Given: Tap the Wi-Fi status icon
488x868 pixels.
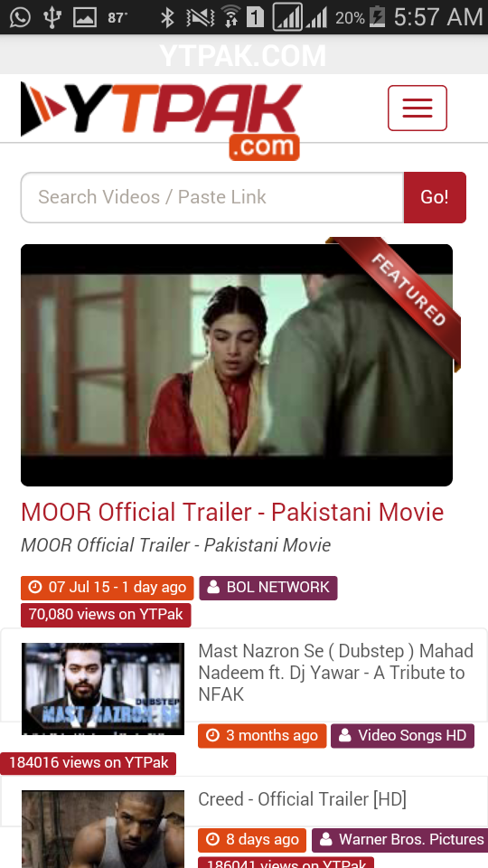Looking at the screenshot, I should pos(230,17).
